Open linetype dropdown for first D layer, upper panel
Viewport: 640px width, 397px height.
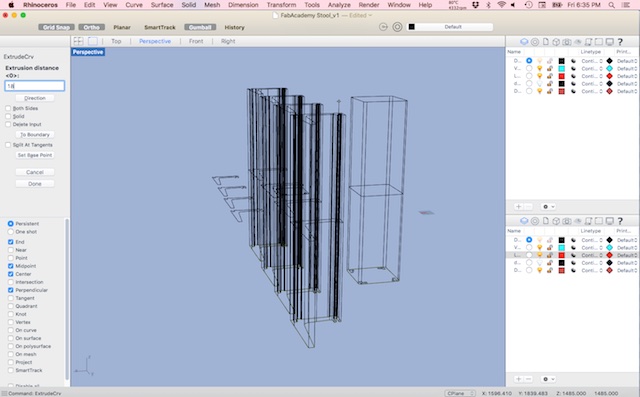point(592,61)
